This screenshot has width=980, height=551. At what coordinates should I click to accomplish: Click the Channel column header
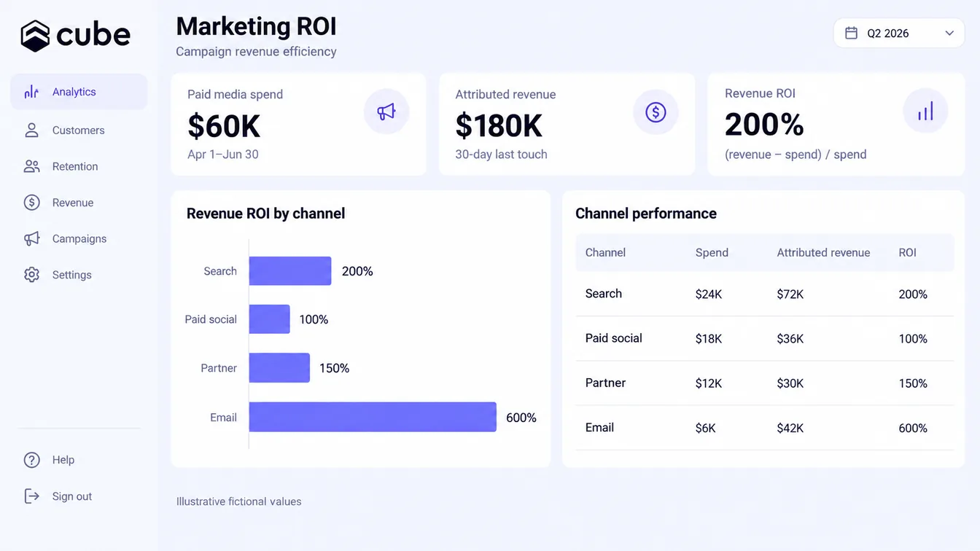[x=605, y=253]
